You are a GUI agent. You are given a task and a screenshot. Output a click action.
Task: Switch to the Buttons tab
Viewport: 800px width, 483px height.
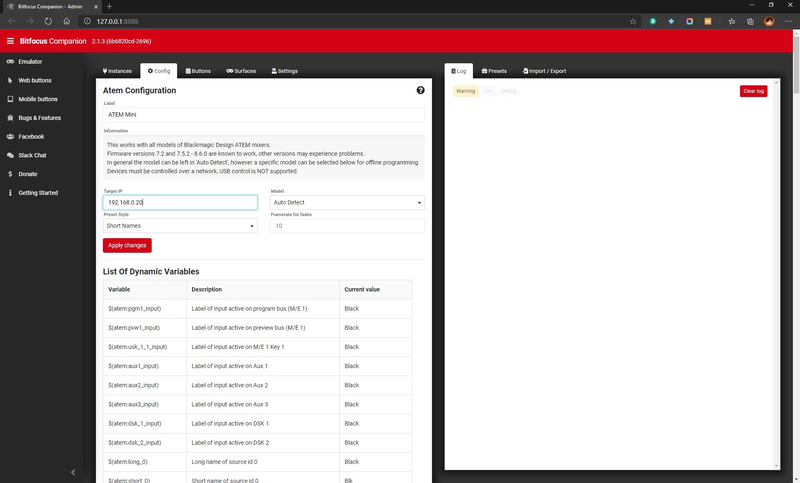coord(198,71)
